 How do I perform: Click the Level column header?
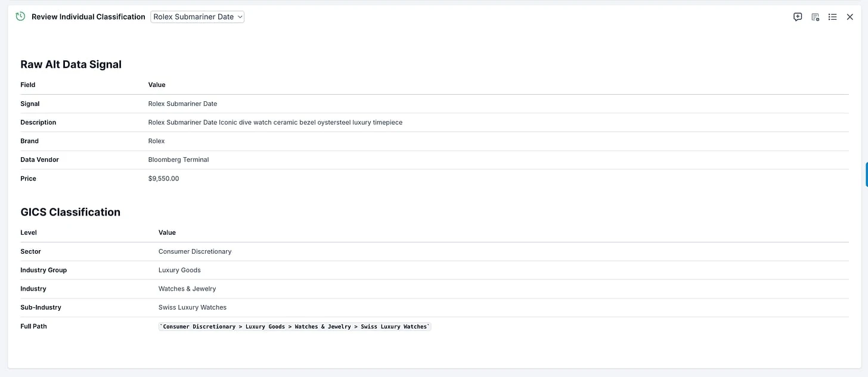click(x=29, y=232)
